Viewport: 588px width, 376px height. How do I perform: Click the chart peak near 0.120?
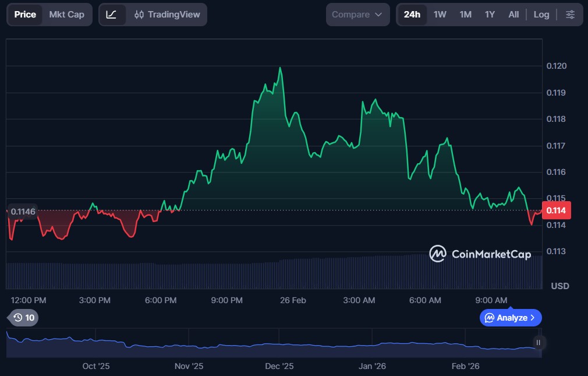280,68
